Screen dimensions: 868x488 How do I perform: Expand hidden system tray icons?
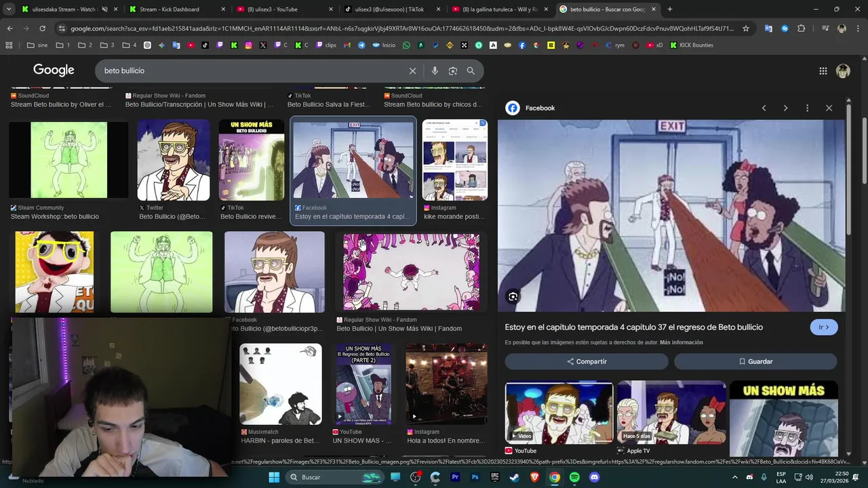click(734, 477)
